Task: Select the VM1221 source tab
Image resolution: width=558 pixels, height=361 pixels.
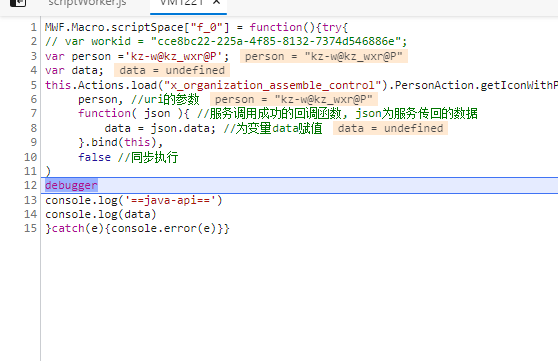Action: (x=181, y=3)
